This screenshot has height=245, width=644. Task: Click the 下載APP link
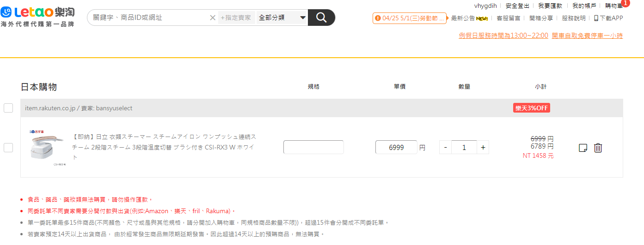coord(611,18)
